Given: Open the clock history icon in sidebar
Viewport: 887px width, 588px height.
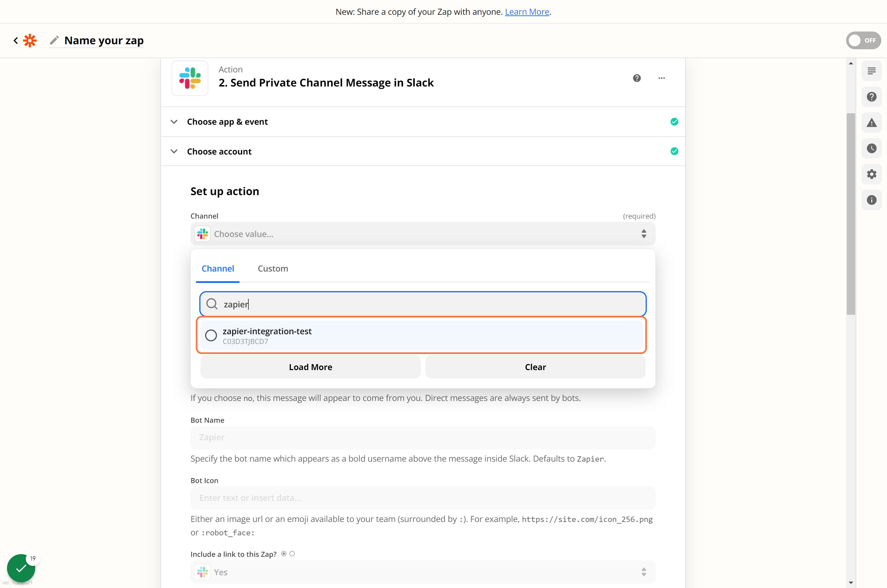Looking at the screenshot, I should tap(871, 149).
